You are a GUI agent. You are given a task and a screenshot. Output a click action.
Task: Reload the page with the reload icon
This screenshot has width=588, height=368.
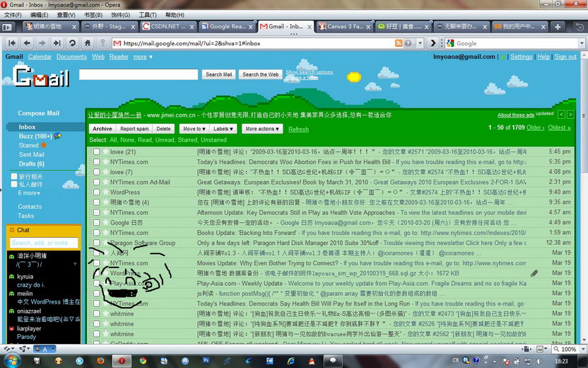point(72,43)
